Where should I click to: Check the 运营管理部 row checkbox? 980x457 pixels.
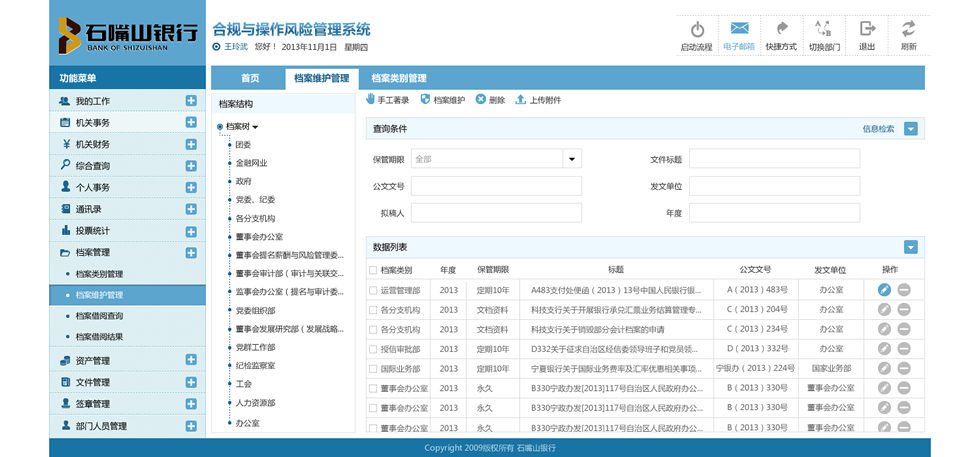373,290
